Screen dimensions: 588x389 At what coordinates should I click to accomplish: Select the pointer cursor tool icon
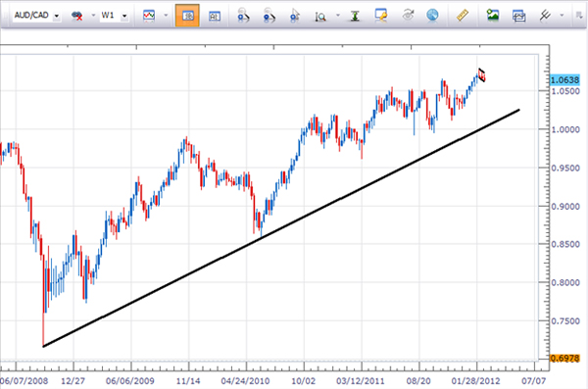pyautogui.click(x=295, y=16)
